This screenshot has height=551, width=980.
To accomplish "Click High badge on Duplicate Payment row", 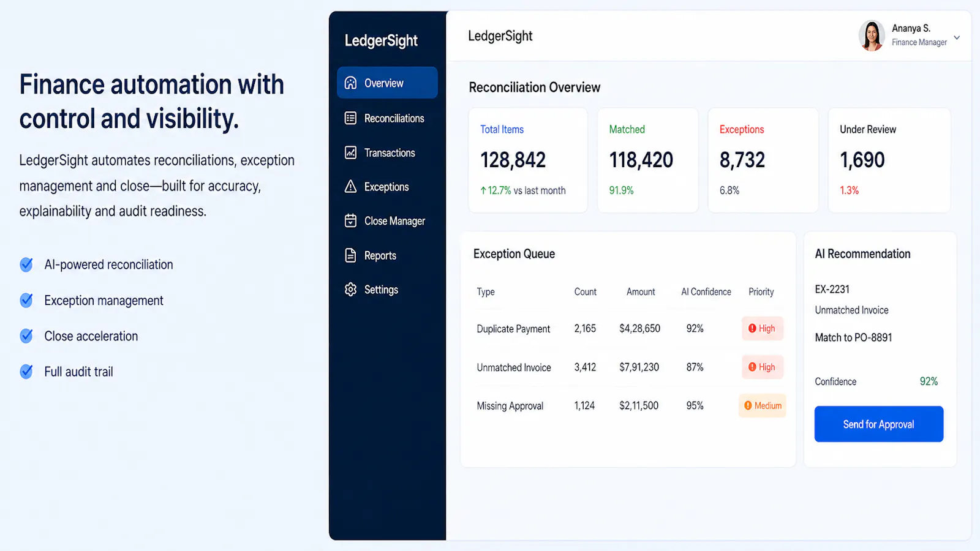I will 763,328.
